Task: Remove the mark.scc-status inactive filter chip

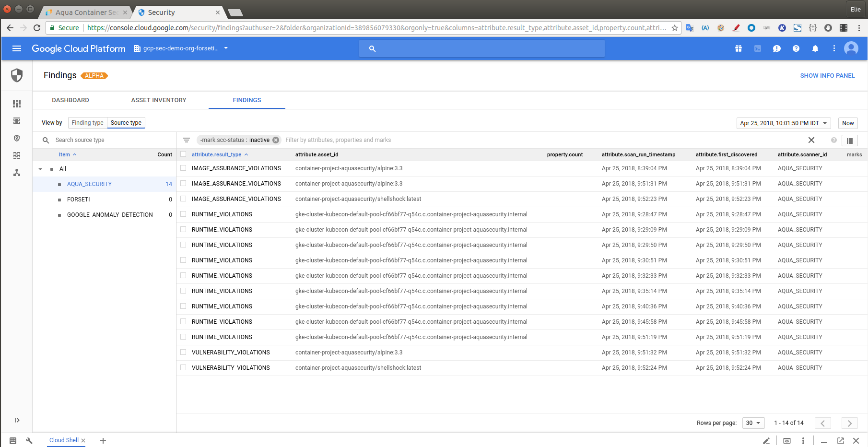Action: [x=276, y=140]
